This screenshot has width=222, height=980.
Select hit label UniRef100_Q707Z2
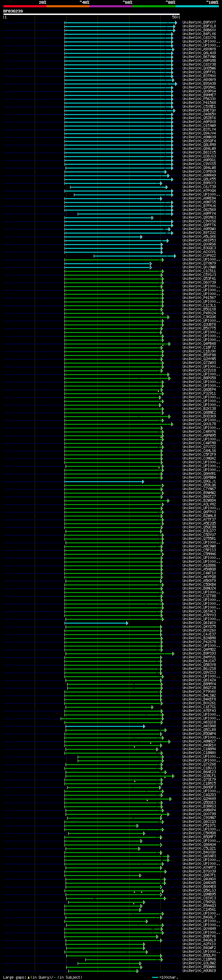pyautogui.click(x=199, y=447)
